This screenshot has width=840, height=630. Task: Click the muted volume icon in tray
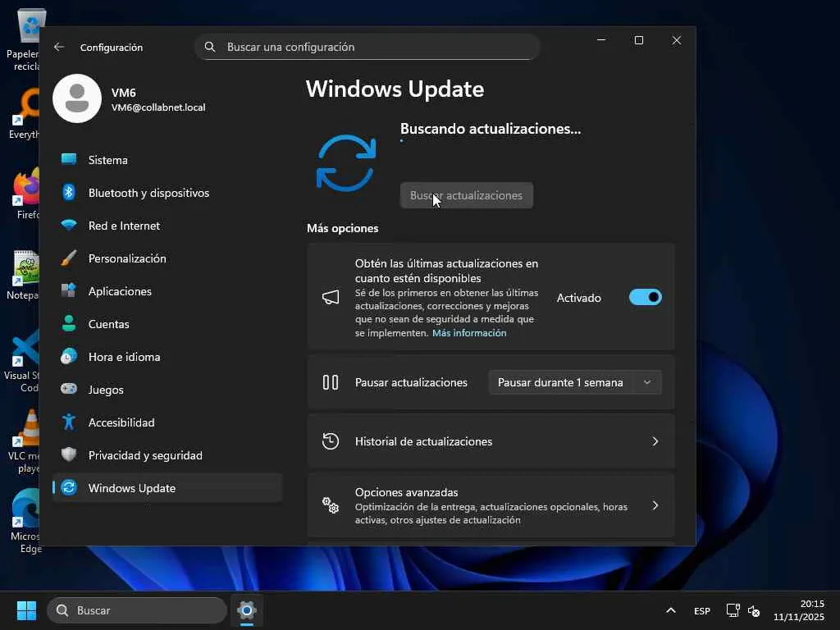click(x=754, y=610)
